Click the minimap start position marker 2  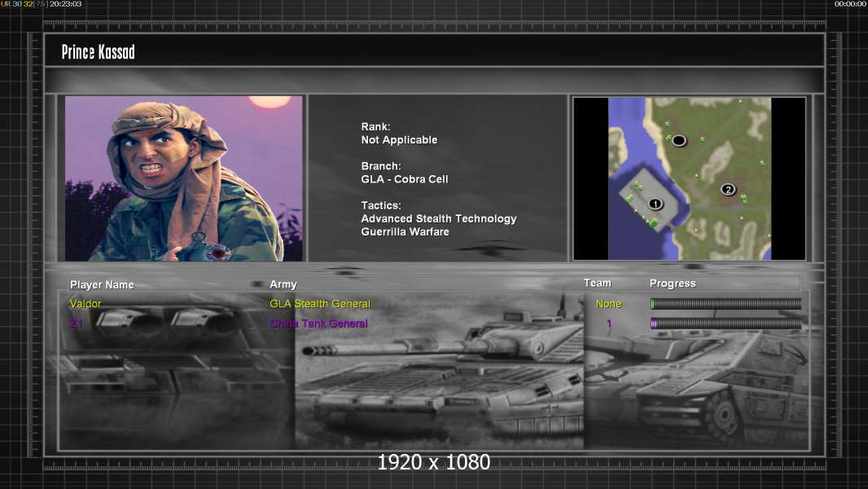click(x=728, y=189)
